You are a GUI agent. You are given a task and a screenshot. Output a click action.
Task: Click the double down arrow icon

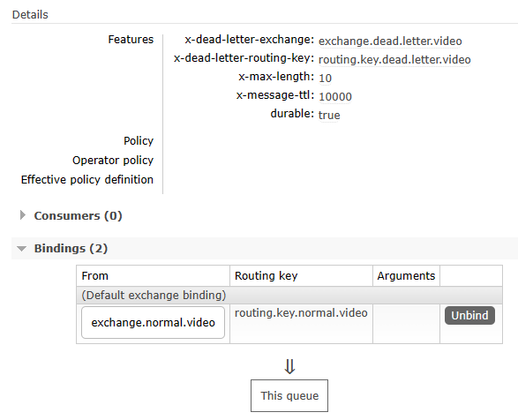(289, 366)
